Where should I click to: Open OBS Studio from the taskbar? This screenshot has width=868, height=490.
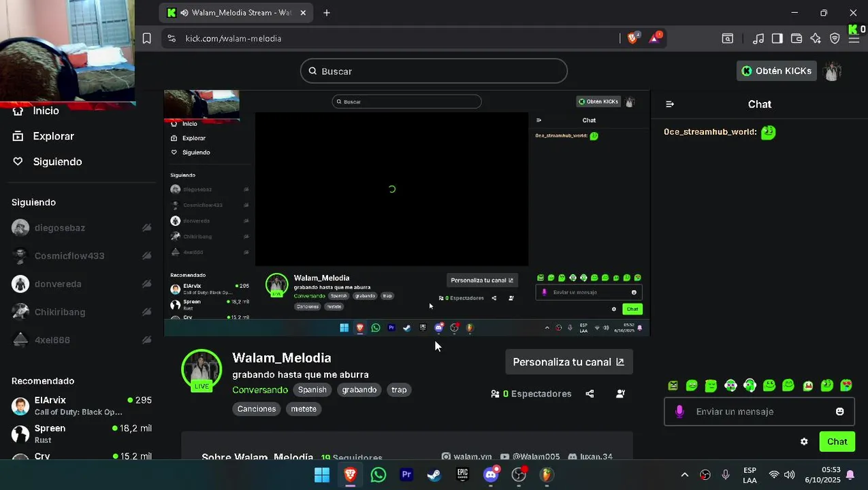[x=519, y=475]
